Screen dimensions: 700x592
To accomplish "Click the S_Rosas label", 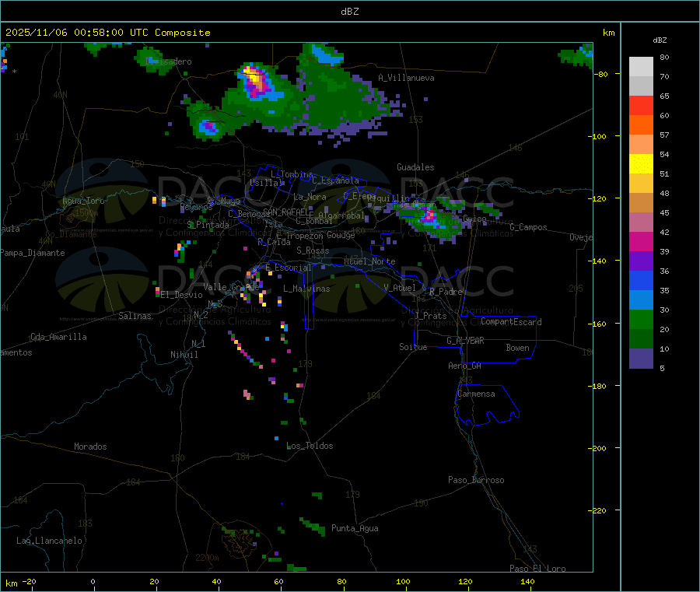I will 313,251.
